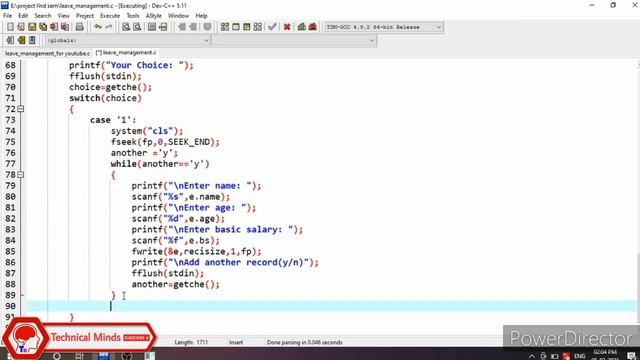Open the File menu
Screen dimensions: 640x360
pyautogui.click(x=7, y=16)
